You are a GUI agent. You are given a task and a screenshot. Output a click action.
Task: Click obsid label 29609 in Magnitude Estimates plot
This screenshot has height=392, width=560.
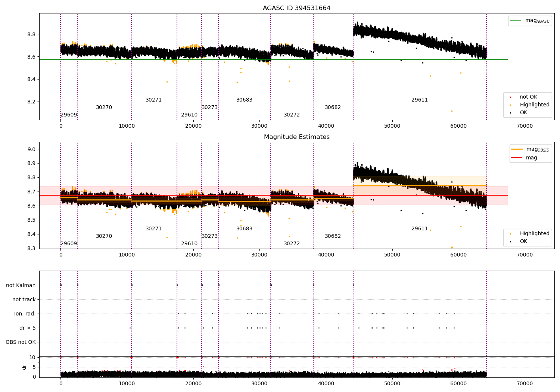click(x=69, y=244)
